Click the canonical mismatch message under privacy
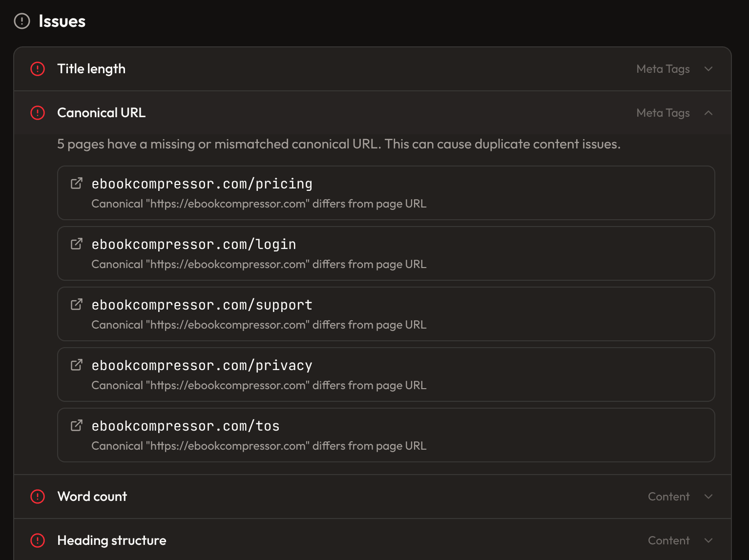Screen dimensions: 749x560 pyautogui.click(x=258, y=385)
